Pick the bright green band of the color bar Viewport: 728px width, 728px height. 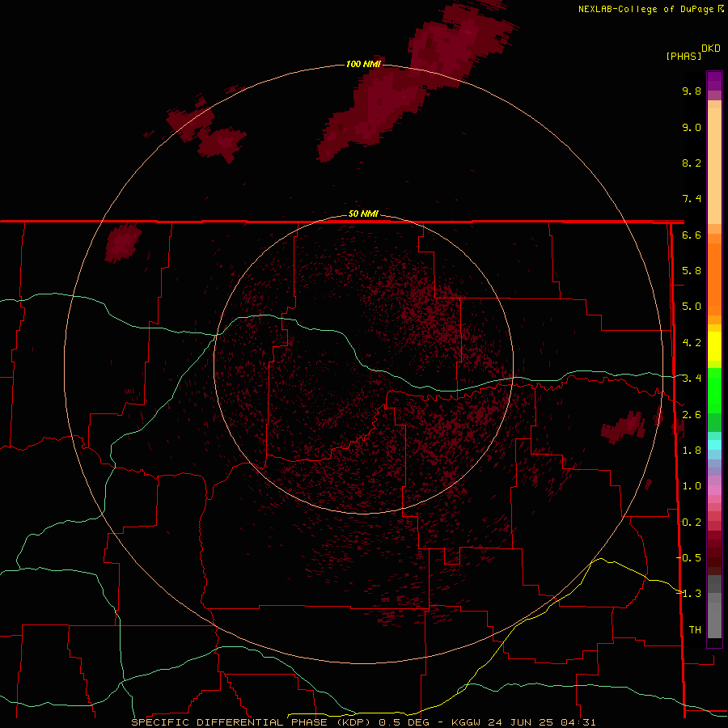[x=714, y=391]
